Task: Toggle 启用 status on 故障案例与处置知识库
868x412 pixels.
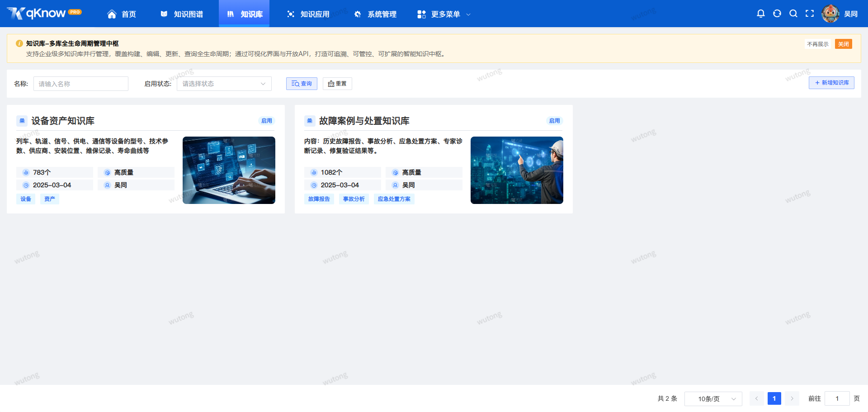Action: click(x=554, y=121)
